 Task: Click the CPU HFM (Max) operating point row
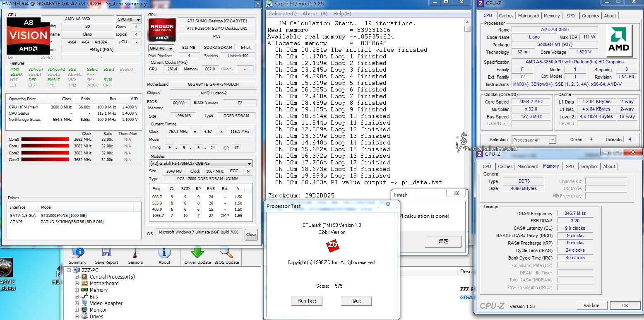point(74,107)
